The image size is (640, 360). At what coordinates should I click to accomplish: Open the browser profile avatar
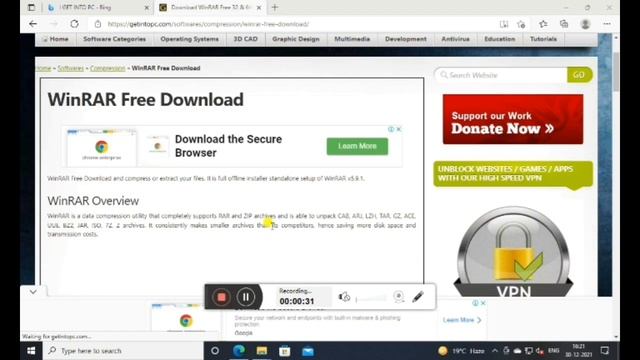(585, 24)
